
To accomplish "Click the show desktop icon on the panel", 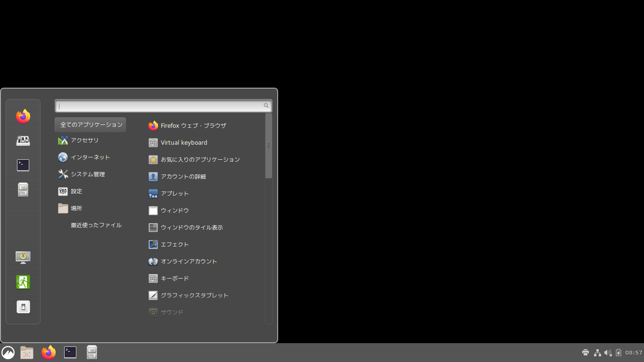I will coord(27,353).
